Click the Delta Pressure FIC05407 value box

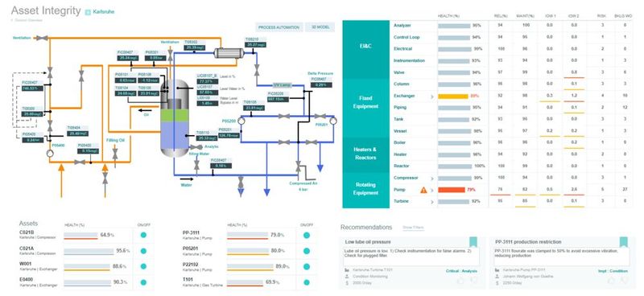[320, 84]
